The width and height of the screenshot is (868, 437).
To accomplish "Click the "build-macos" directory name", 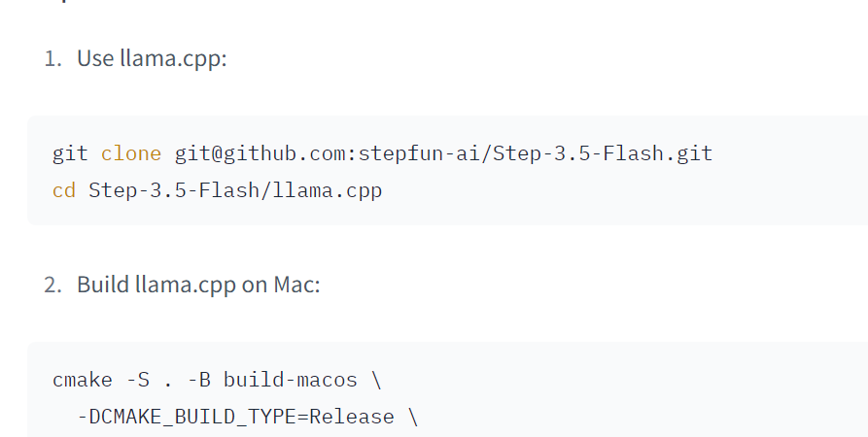I will click(291, 380).
